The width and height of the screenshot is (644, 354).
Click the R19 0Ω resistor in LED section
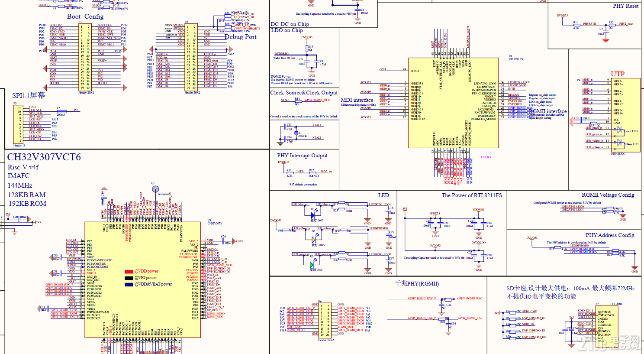pos(341,203)
